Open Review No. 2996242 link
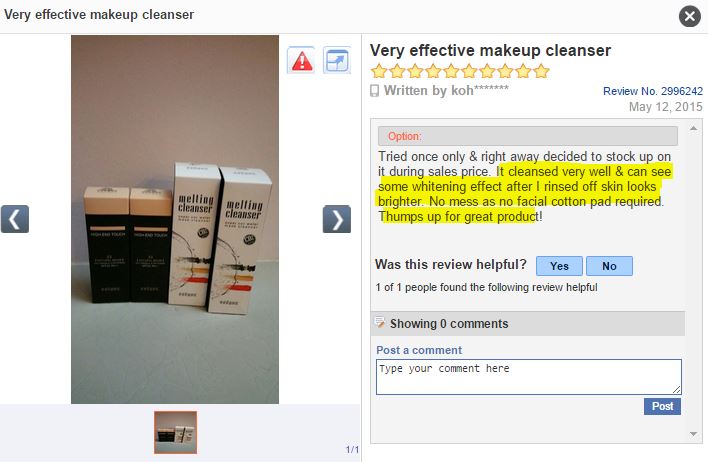The height and width of the screenshot is (462, 708). coord(653,91)
